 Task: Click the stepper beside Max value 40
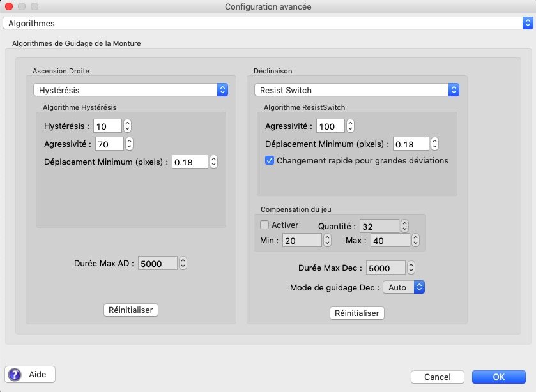[416, 240]
